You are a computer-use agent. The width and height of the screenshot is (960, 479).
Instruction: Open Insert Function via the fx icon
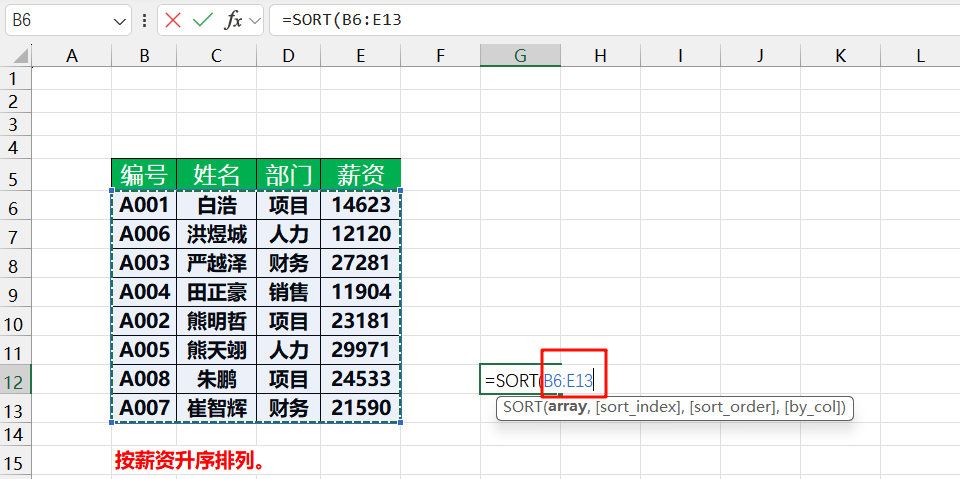[x=233, y=20]
